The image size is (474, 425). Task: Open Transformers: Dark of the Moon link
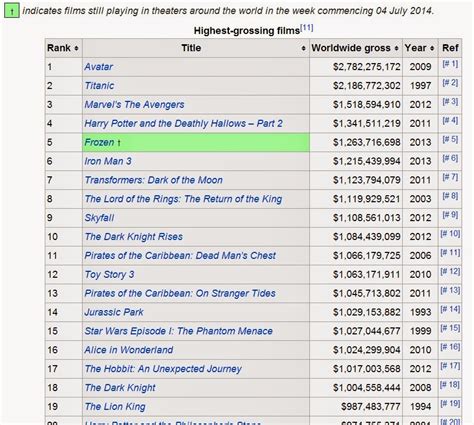(153, 180)
